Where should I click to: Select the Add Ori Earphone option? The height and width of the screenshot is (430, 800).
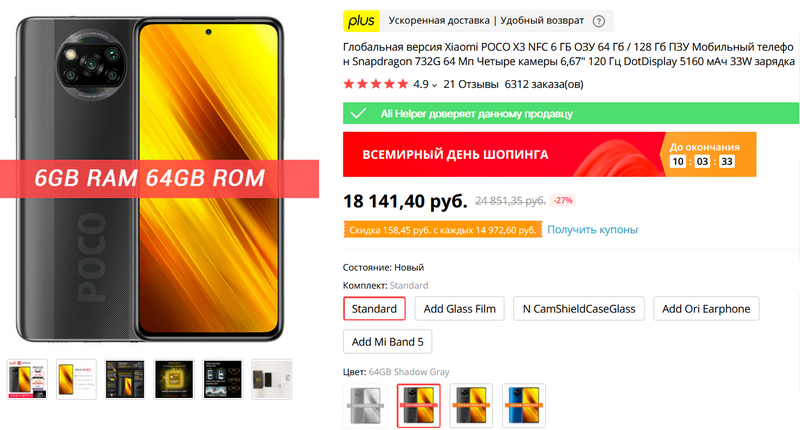point(706,309)
